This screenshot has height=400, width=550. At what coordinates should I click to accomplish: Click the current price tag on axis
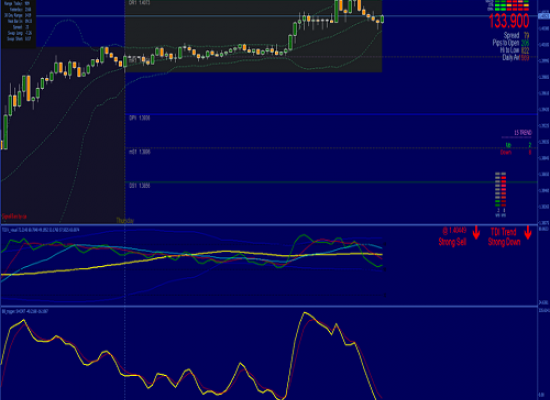(x=544, y=16)
